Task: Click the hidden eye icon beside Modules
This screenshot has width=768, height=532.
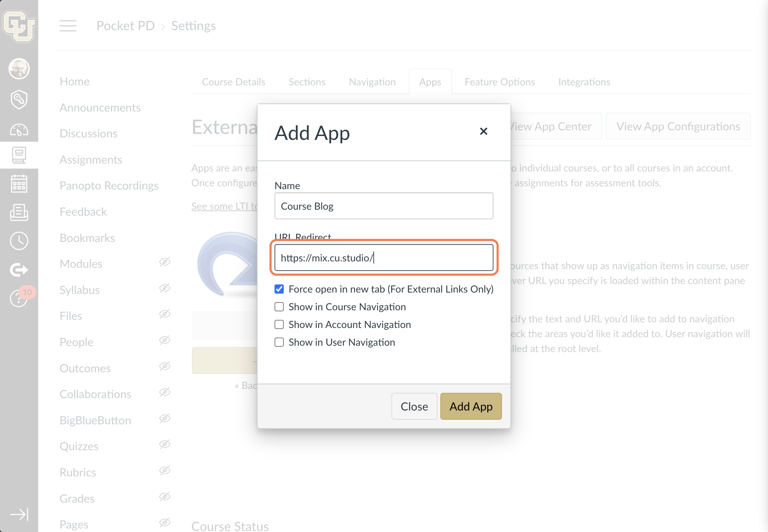Action: 165,262
